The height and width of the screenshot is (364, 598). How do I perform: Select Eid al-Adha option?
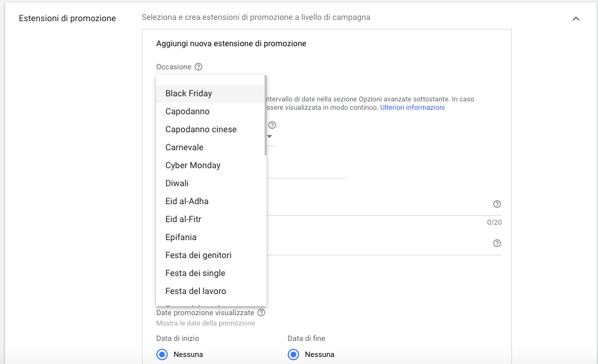click(x=187, y=201)
